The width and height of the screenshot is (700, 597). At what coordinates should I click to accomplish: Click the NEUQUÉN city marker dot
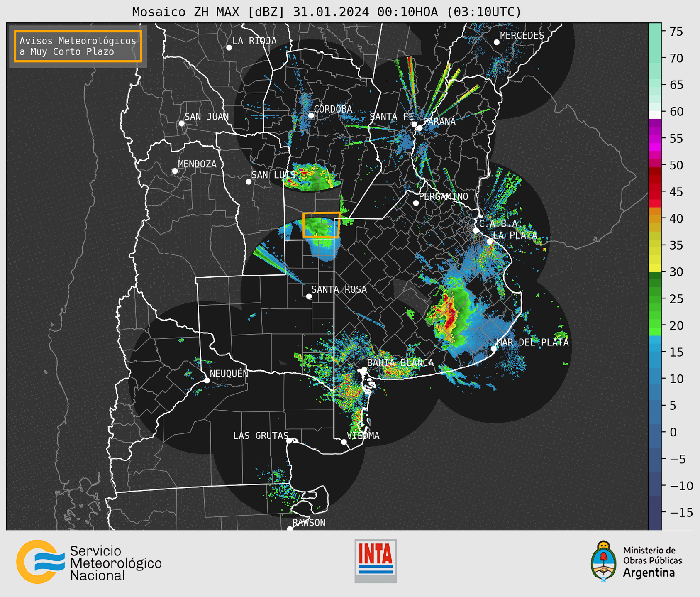(207, 380)
